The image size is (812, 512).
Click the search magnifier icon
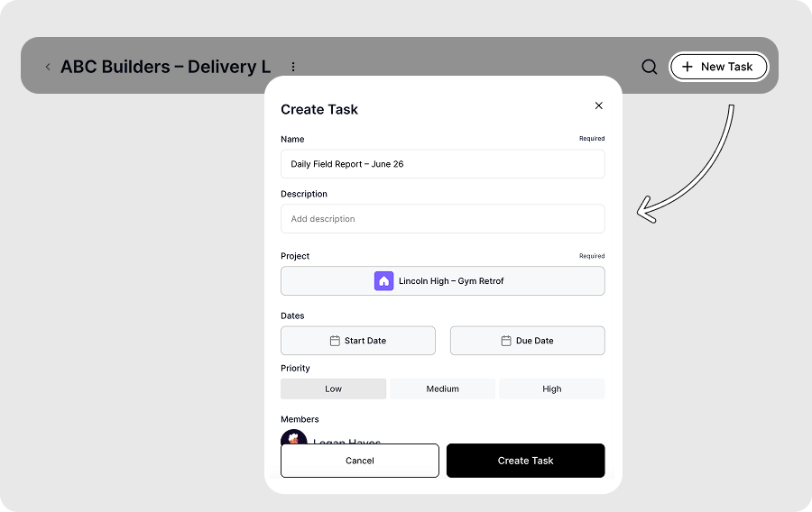click(x=649, y=67)
